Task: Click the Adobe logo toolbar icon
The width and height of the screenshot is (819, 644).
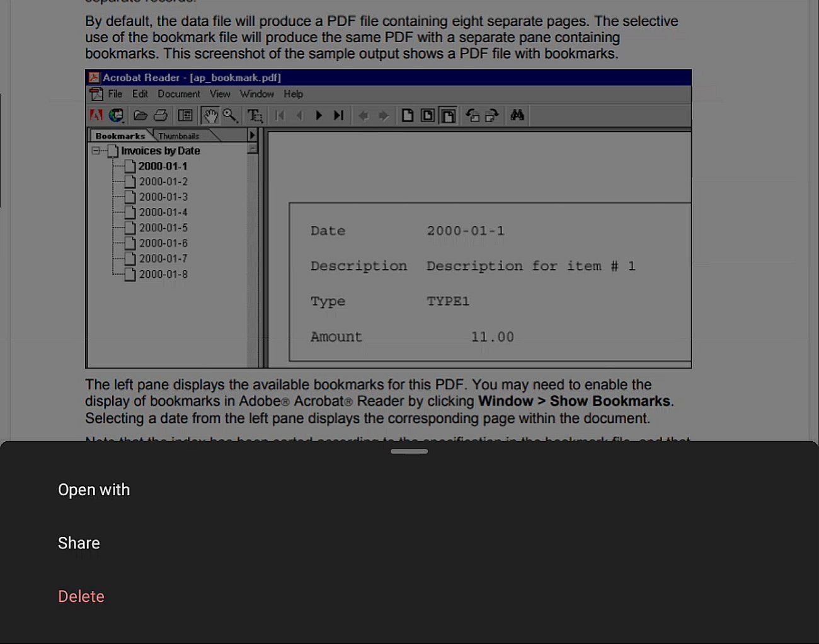Action: (x=96, y=115)
